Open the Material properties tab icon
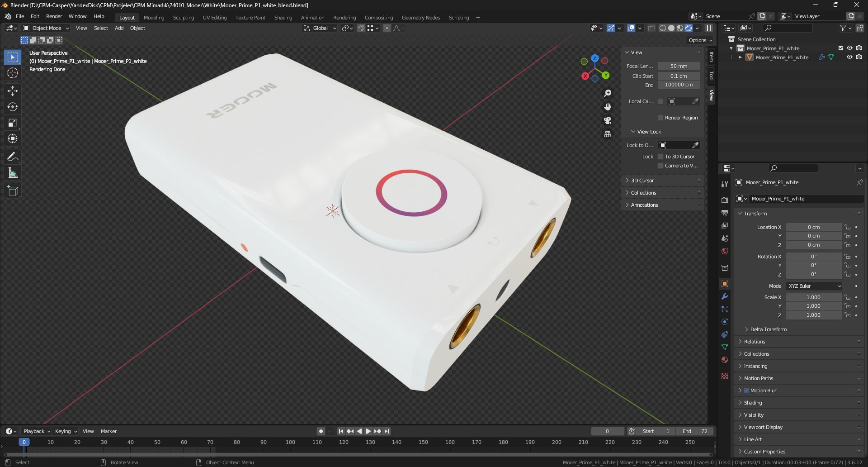The height and width of the screenshot is (467, 868). (x=725, y=360)
